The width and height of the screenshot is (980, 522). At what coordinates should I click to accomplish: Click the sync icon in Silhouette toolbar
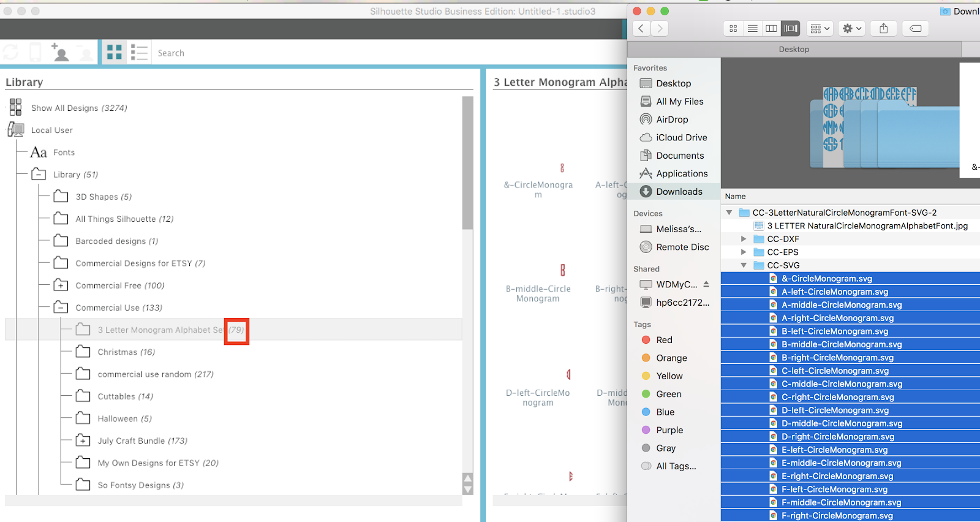[x=10, y=53]
